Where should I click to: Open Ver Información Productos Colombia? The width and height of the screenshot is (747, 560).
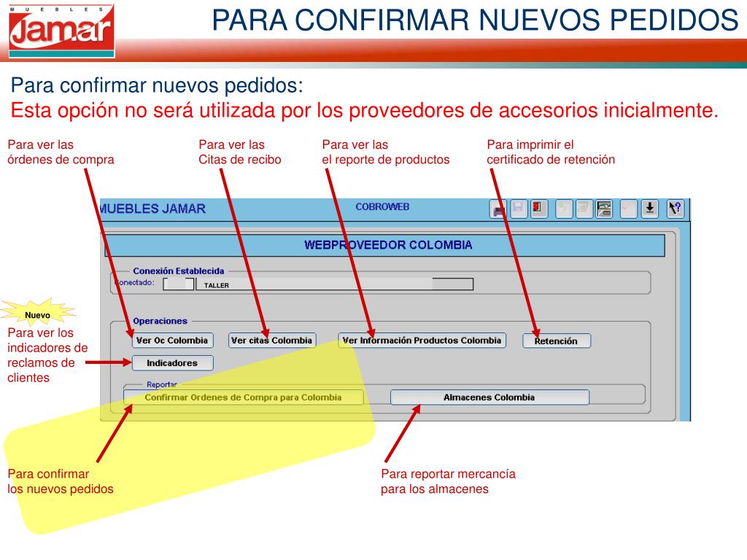(x=422, y=341)
